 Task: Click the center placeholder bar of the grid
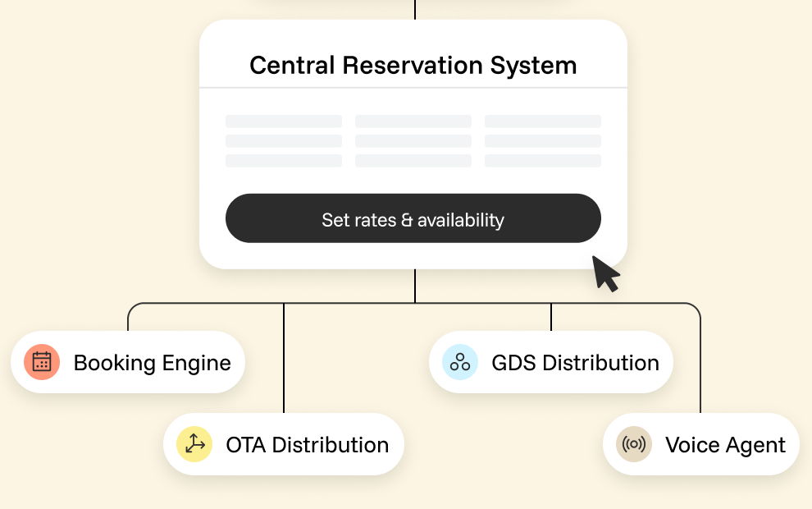click(413, 141)
